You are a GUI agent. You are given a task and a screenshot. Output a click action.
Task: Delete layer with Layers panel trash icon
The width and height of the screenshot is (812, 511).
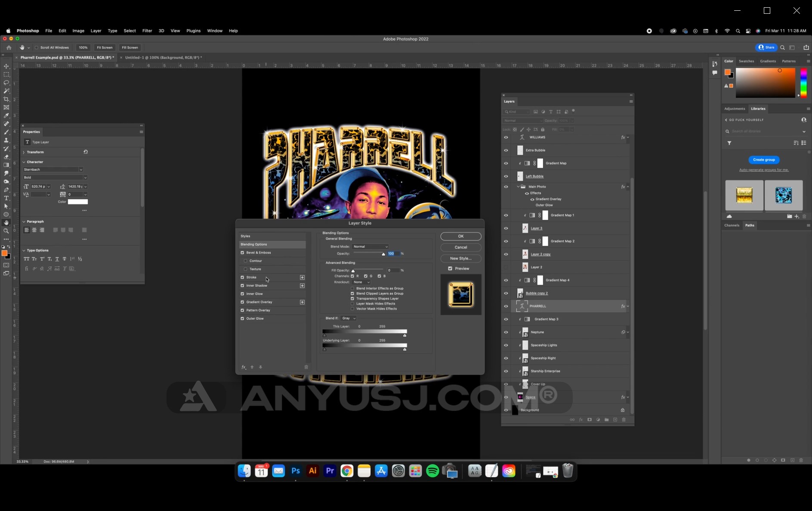click(624, 420)
